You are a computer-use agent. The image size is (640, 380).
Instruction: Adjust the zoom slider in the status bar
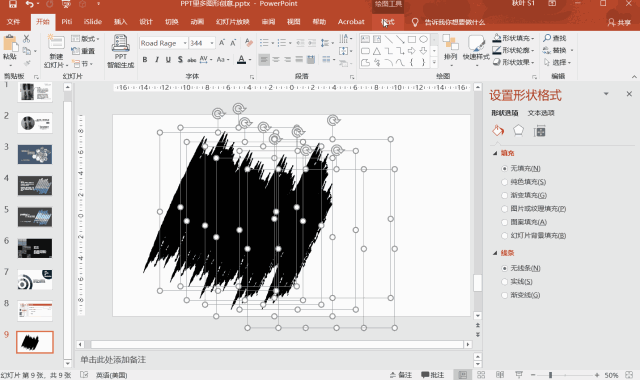(550, 375)
